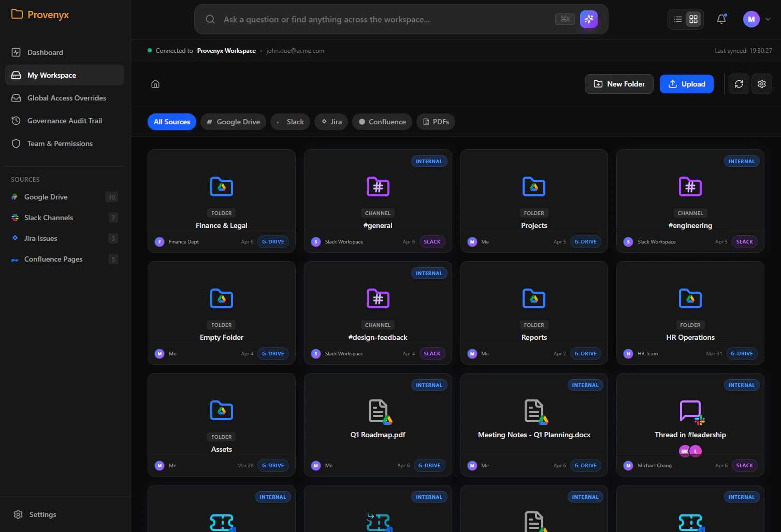Select Confluence Pages under Sources
Screen dimensions: 781x532
click(64, 259)
